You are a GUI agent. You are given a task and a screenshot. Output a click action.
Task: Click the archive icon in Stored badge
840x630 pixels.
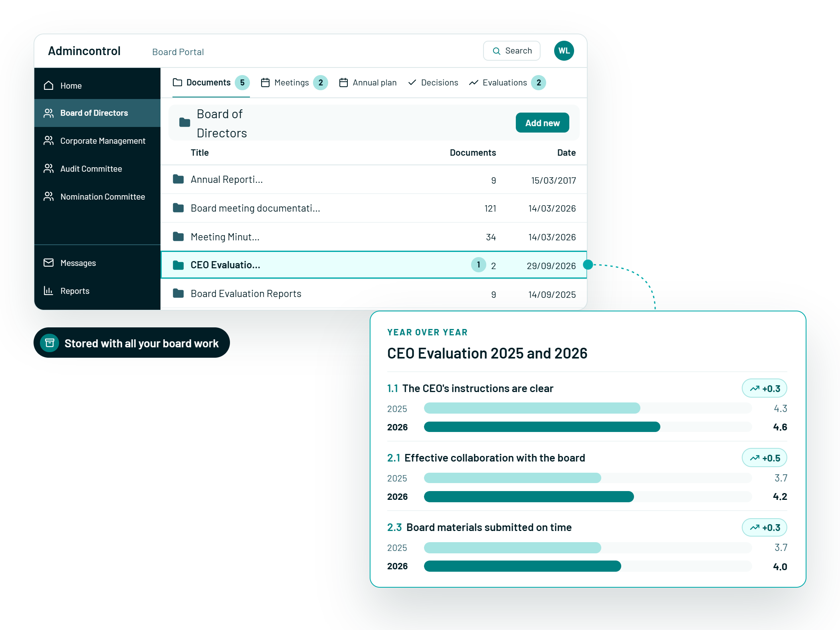(50, 343)
